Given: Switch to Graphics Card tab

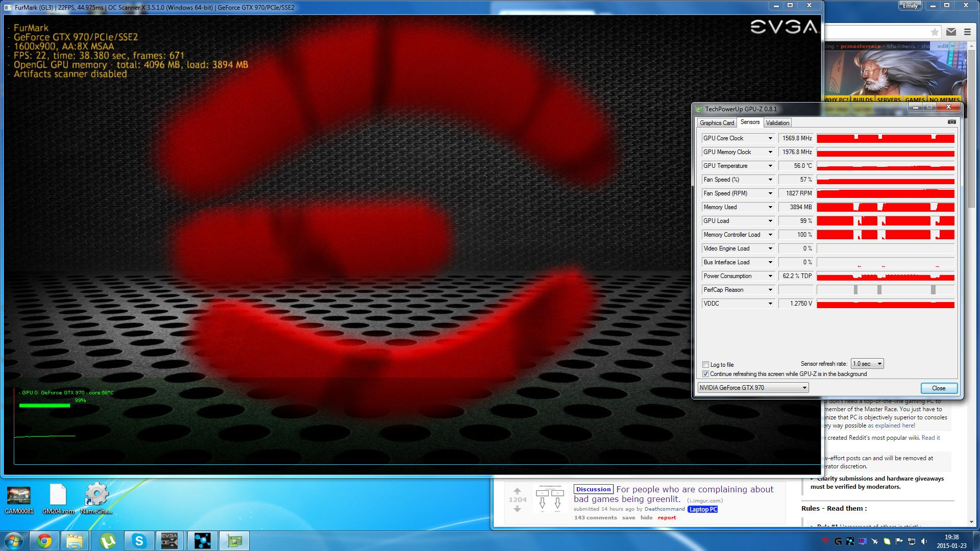Looking at the screenshot, I should click(717, 123).
